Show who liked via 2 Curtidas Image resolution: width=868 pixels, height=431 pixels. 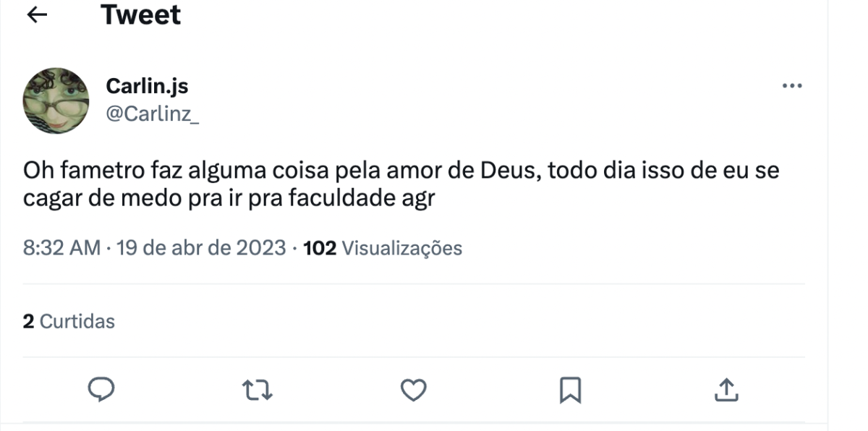click(x=69, y=321)
